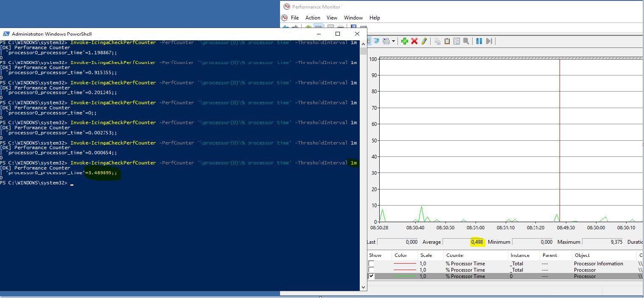Click the red X Delete counter icon

tap(414, 41)
